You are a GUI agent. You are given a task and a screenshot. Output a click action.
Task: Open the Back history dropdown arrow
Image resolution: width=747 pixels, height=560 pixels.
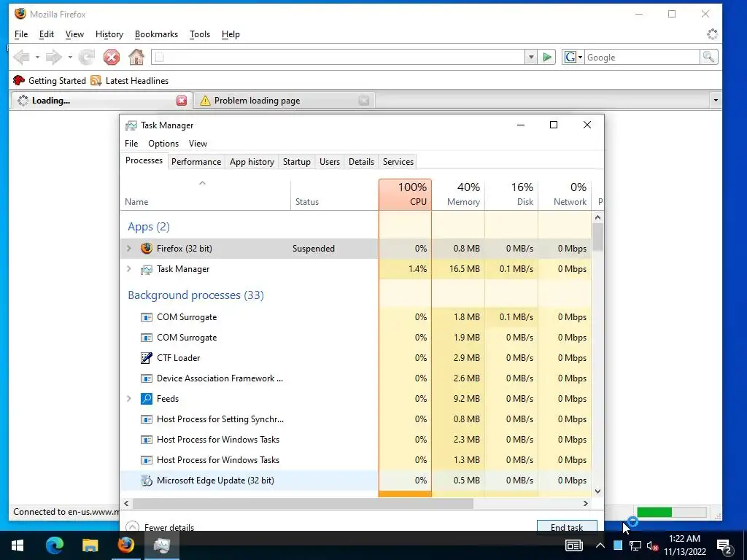tap(37, 57)
